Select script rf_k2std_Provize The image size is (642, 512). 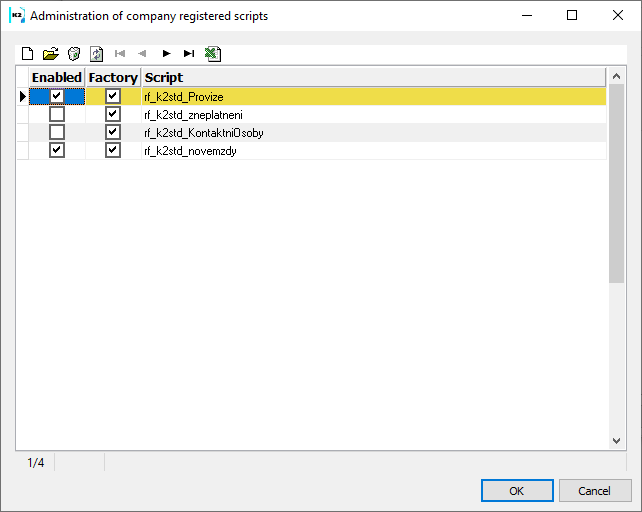click(x=184, y=97)
